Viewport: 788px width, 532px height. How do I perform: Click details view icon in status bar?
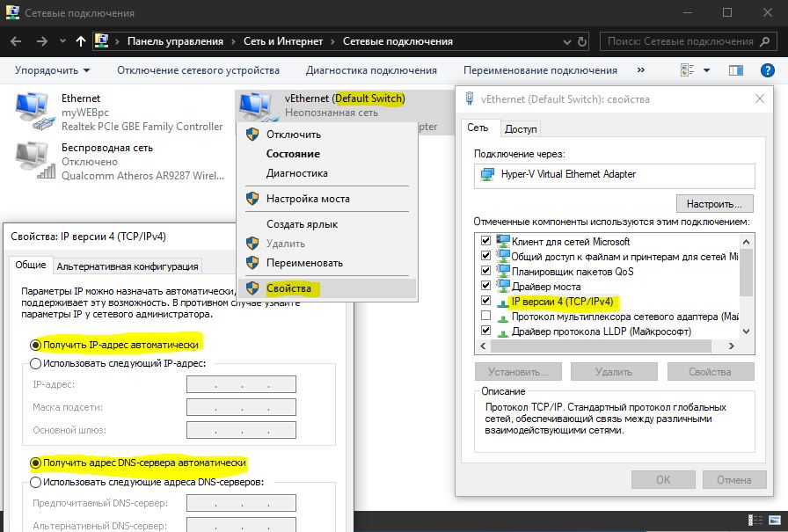click(x=755, y=521)
